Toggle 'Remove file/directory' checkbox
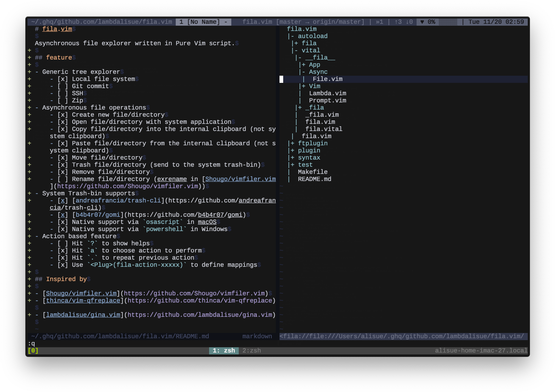Image resolution: width=555 pixels, height=392 pixels. pos(63,172)
